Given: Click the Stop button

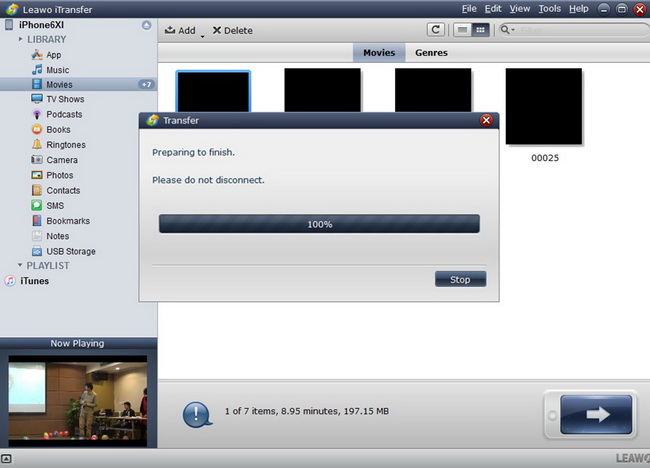Looking at the screenshot, I should click(x=461, y=279).
